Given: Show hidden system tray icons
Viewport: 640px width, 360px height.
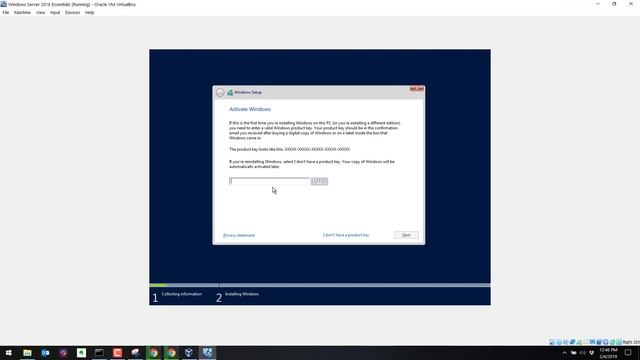Looking at the screenshot, I should point(564,353).
